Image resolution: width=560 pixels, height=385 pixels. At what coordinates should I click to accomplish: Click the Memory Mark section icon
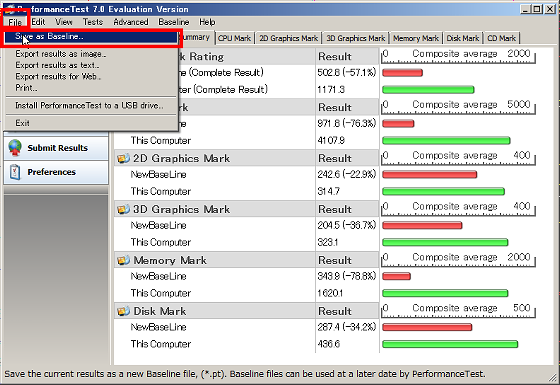point(123,260)
